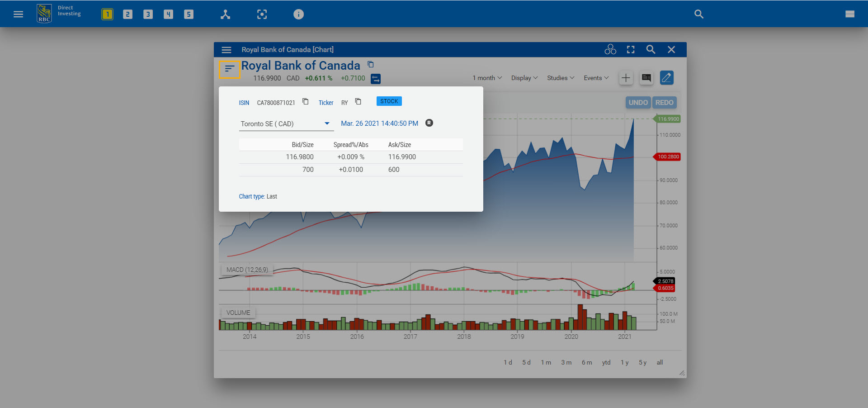Expand the 1 month timeframe dropdown
The height and width of the screenshot is (408, 868).
[x=486, y=78]
